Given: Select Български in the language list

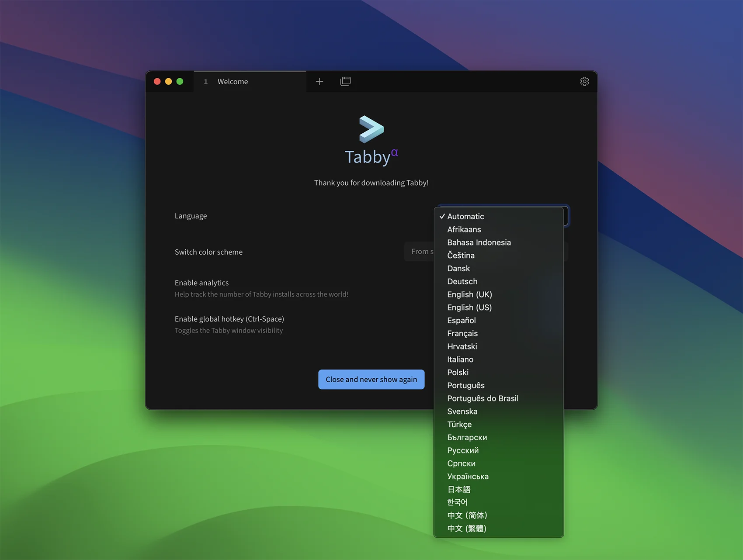Looking at the screenshot, I should pyautogui.click(x=499, y=437).
